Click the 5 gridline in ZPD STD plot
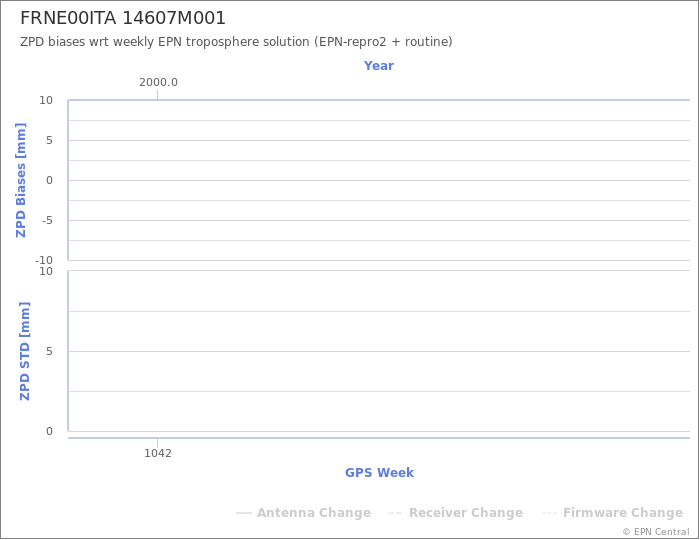The image size is (700, 540). [379, 351]
